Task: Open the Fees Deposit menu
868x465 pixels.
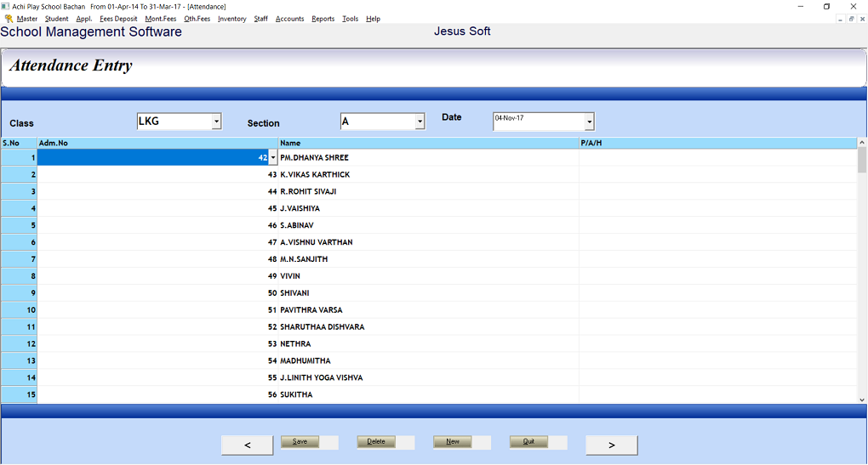Action: tap(118, 19)
